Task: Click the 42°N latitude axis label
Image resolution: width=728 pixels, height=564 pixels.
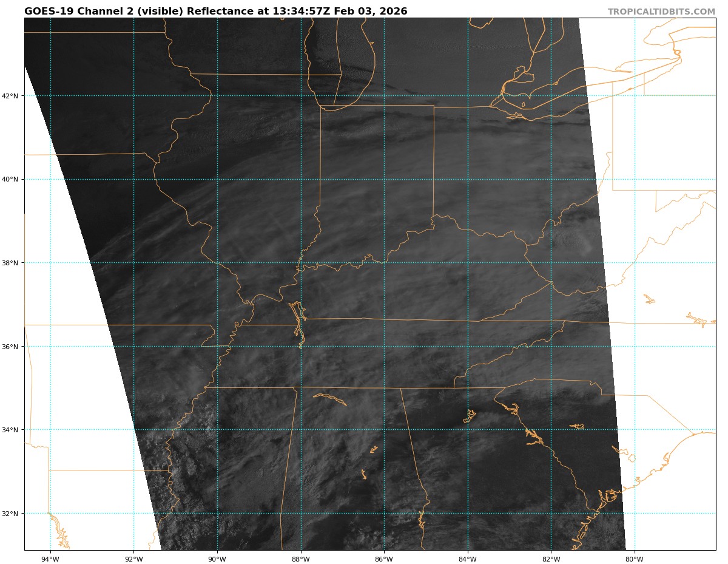Action: [12, 96]
